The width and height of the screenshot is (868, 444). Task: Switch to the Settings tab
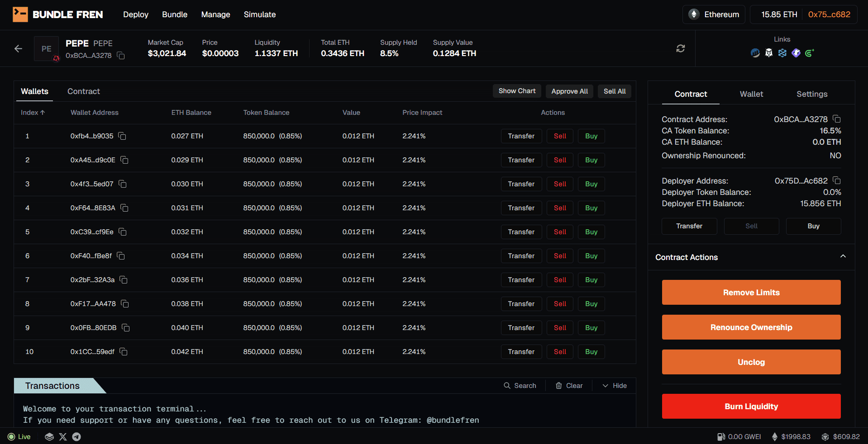coord(811,94)
